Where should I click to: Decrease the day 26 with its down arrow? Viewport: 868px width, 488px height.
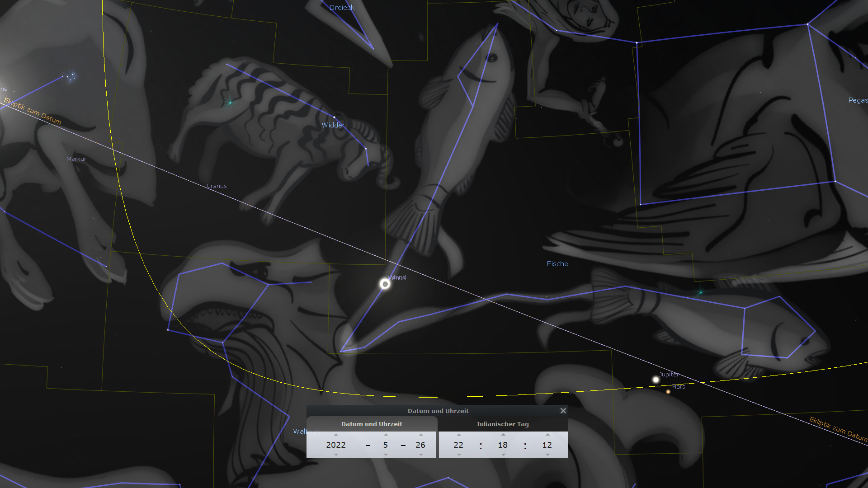click(421, 455)
